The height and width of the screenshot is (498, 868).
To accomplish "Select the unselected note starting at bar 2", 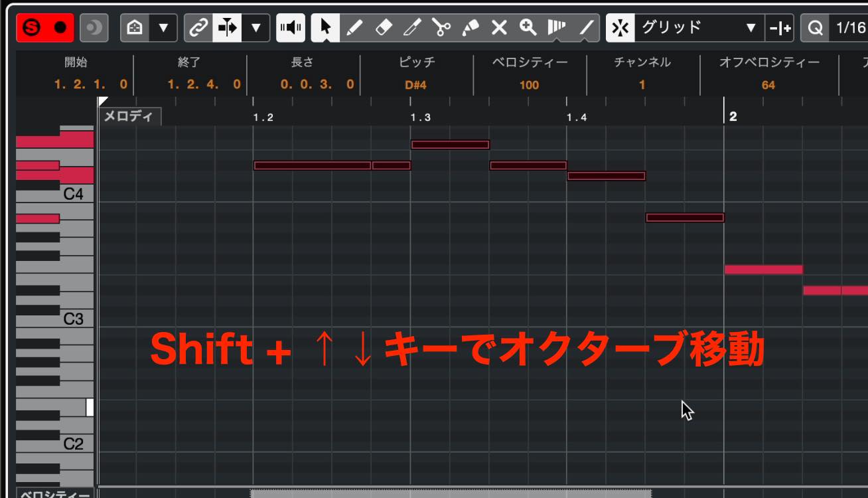I will tap(764, 270).
